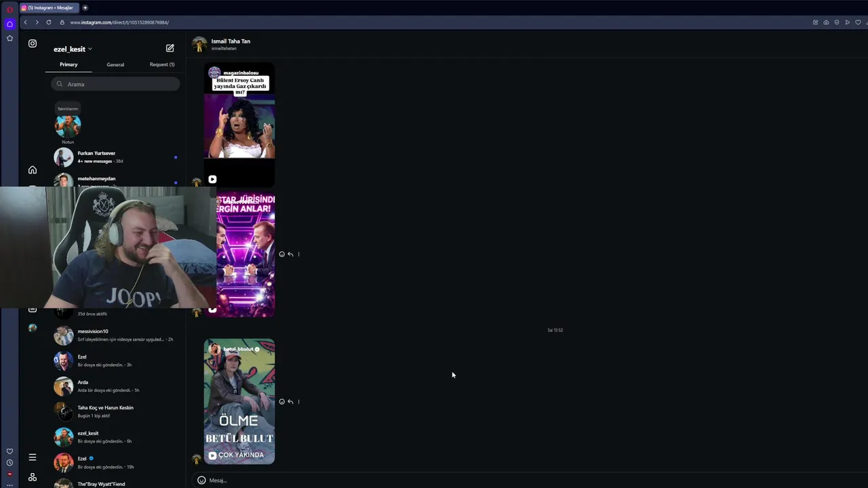Open the metehanmeydan conversation

(x=115, y=180)
